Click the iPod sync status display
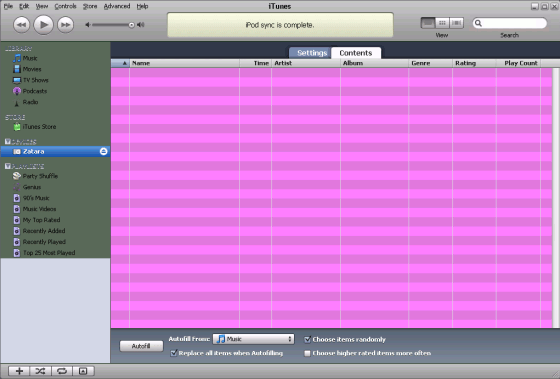The width and height of the screenshot is (560, 379). [280, 25]
